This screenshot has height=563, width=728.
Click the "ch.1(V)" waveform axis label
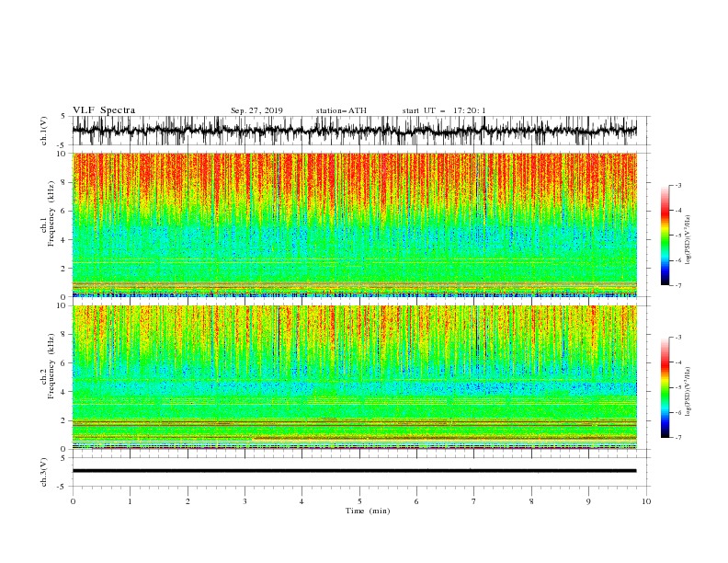(44, 131)
